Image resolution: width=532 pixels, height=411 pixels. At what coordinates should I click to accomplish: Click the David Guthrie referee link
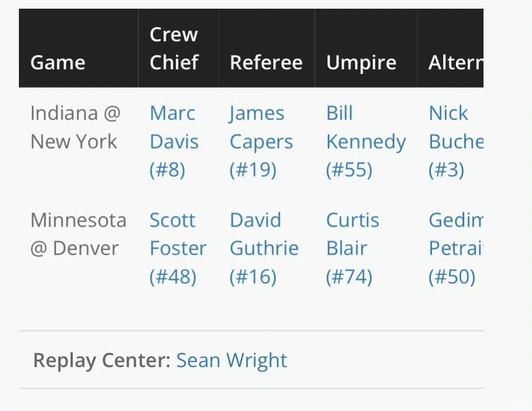(x=264, y=234)
